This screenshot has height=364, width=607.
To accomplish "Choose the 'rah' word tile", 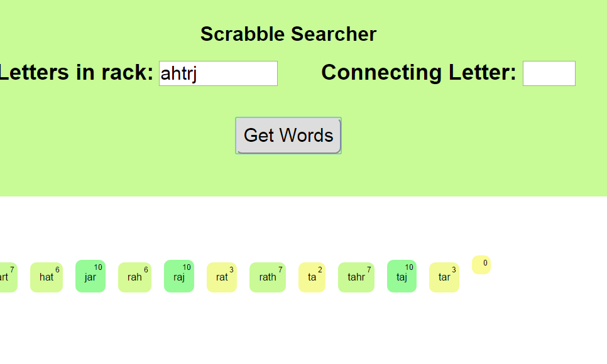I will pyautogui.click(x=134, y=277).
